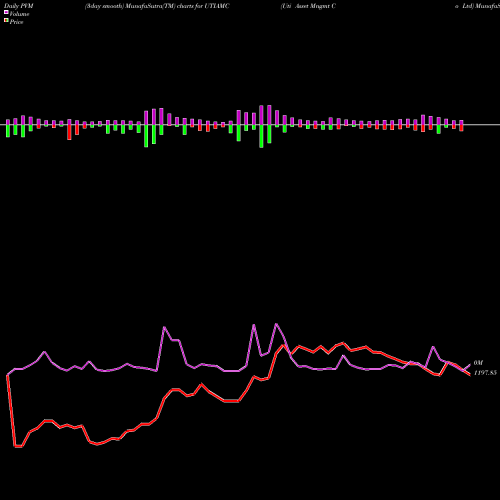Click the 0M volume value label
Screen dimensions: 500x500
point(478,363)
